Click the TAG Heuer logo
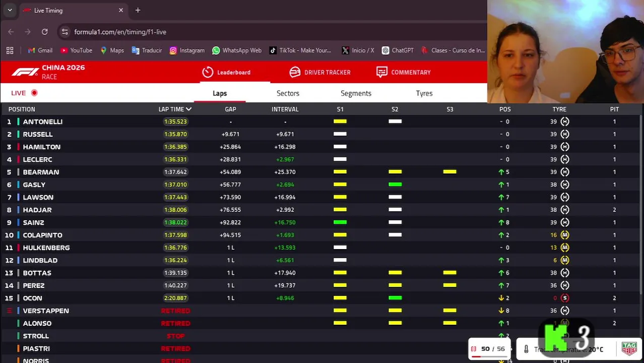 (x=629, y=349)
